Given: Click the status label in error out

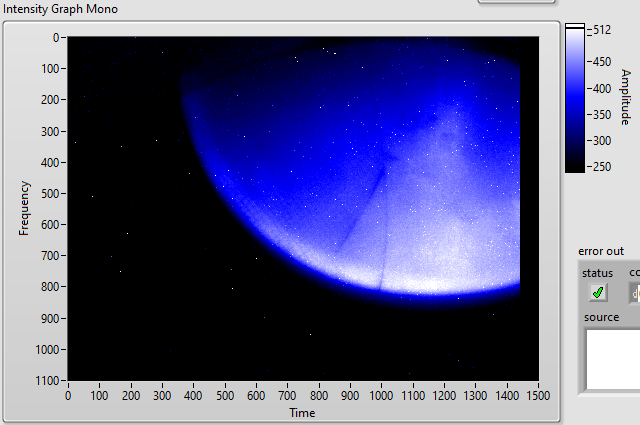Looking at the screenshot, I should [x=598, y=273].
